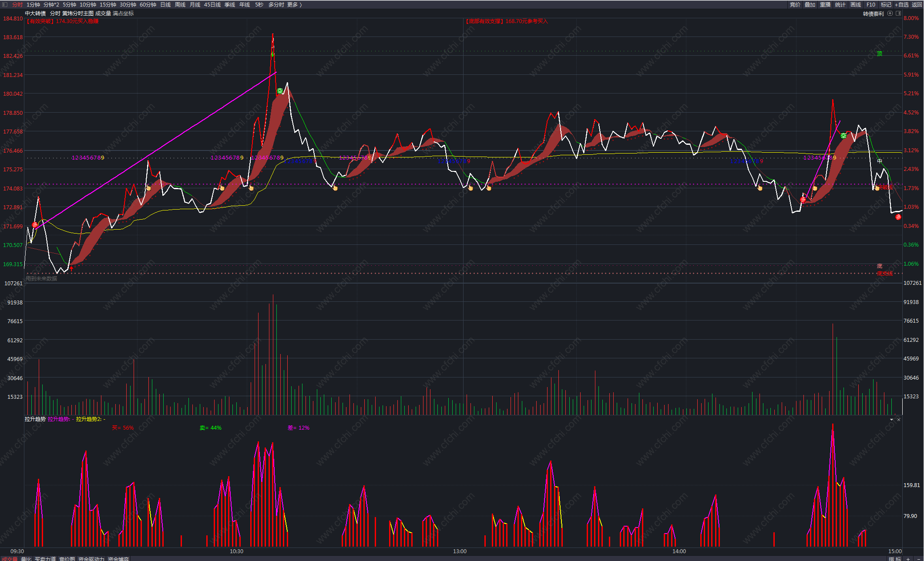Click the plus zoom button at bottom-right
Image resolution: width=924 pixels, height=561 pixels.
[x=908, y=559]
